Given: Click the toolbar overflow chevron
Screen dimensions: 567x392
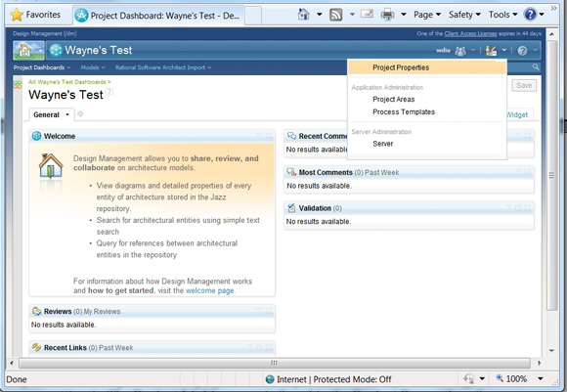Looking at the screenshot, I should pos(554,8).
